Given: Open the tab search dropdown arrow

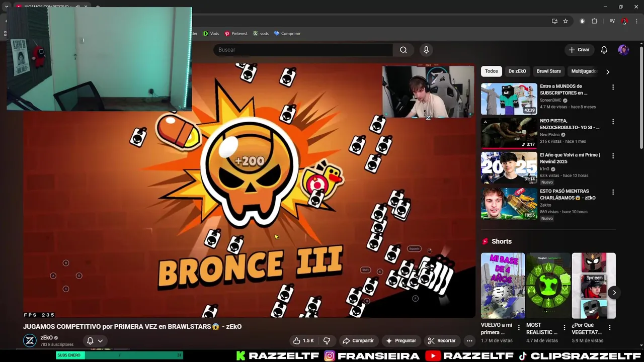Looking at the screenshot, I should click(6, 7).
